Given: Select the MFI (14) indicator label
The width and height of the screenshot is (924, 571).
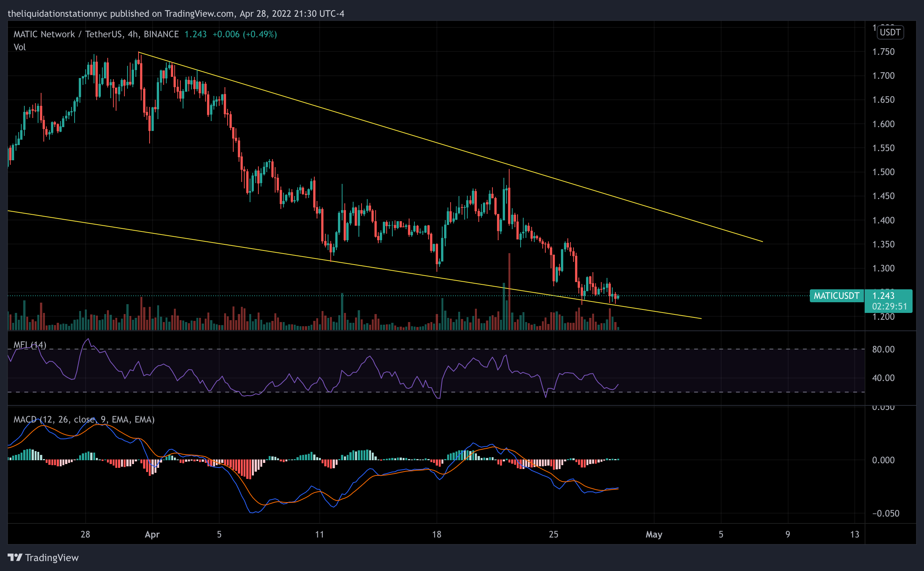Looking at the screenshot, I should (30, 345).
